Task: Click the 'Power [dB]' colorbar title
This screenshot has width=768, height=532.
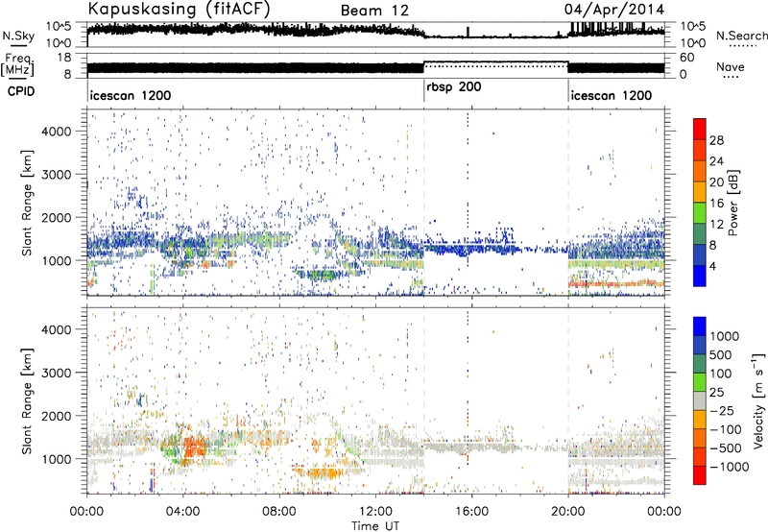Action: click(732, 203)
